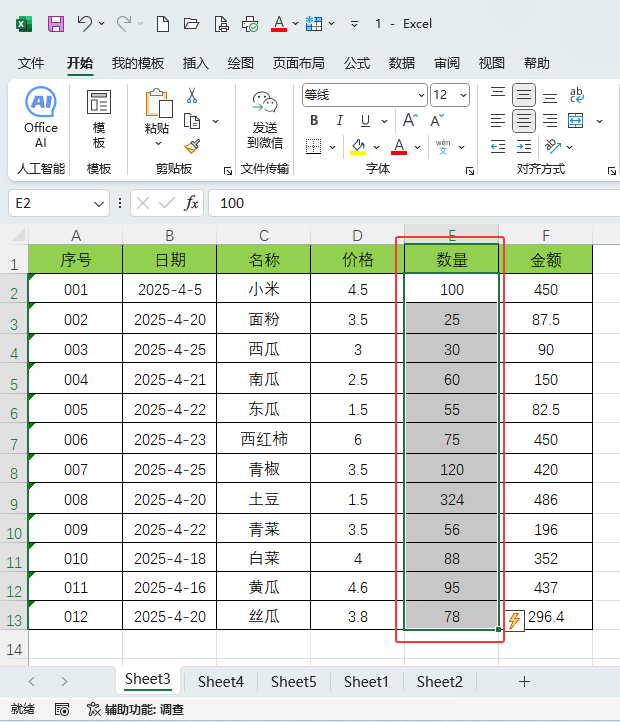Click the Redo arrow icon
Screen dimensions: 620x722
pyautogui.click(x=124, y=23)
